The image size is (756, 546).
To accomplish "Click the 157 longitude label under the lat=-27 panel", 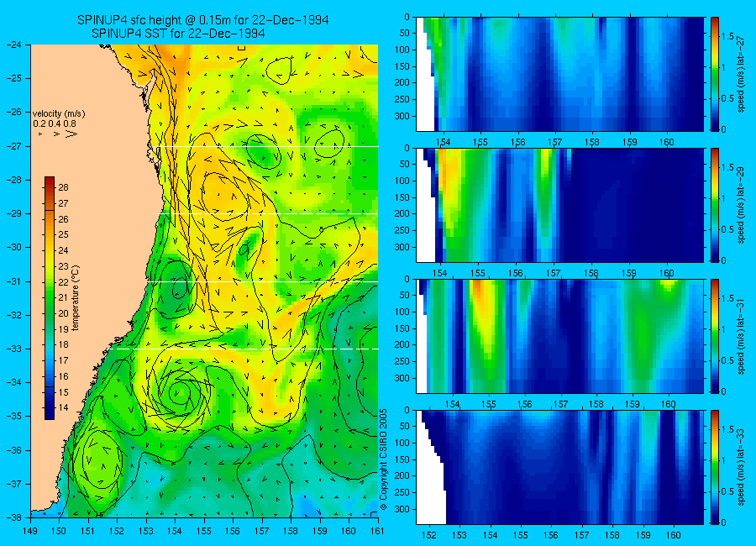I will [x=554, y=142].
